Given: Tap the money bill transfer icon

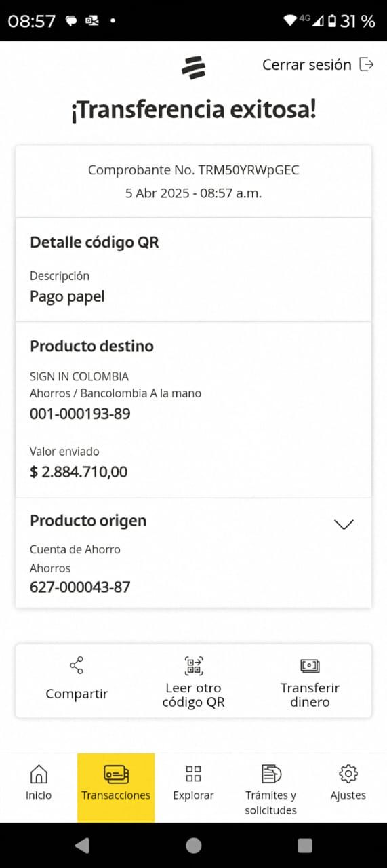Looking at the screenshot, I should 310,666.
